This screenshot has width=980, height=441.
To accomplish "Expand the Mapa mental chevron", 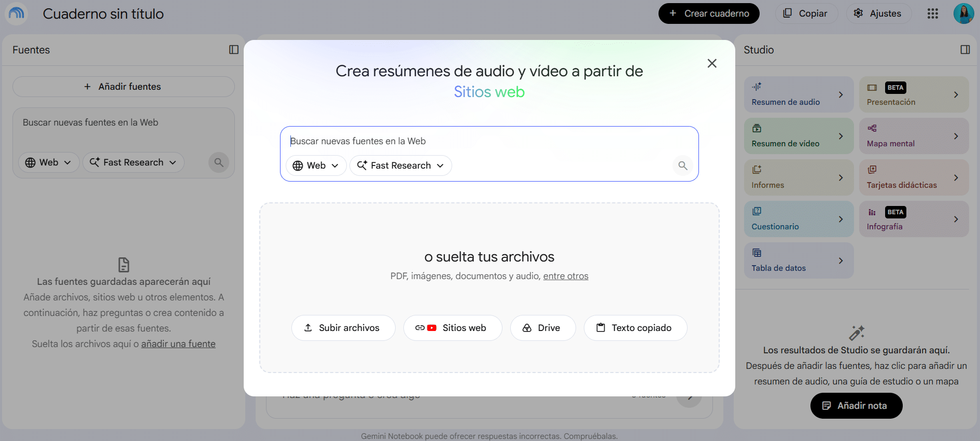I will (x=956, y=136).
